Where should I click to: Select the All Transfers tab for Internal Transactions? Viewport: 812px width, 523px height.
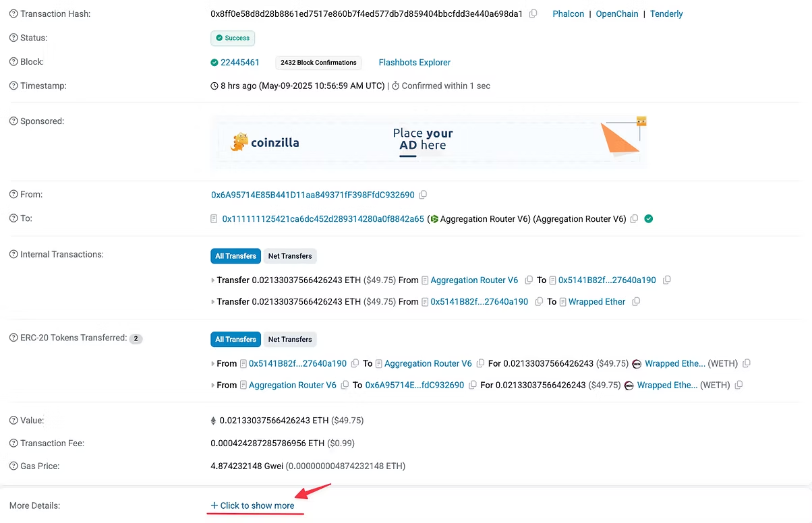(x=235, y=255)
